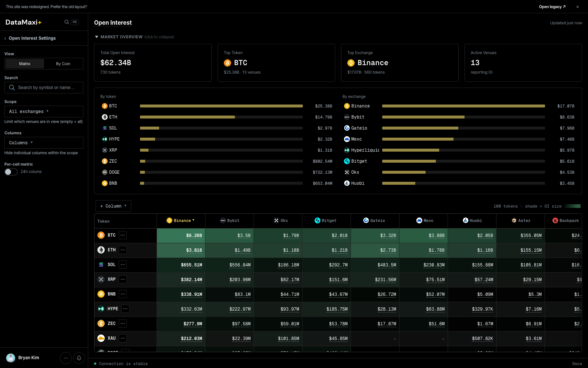
Task: Click the XAU gold icon in token table
Action: [x=101, y=338]
